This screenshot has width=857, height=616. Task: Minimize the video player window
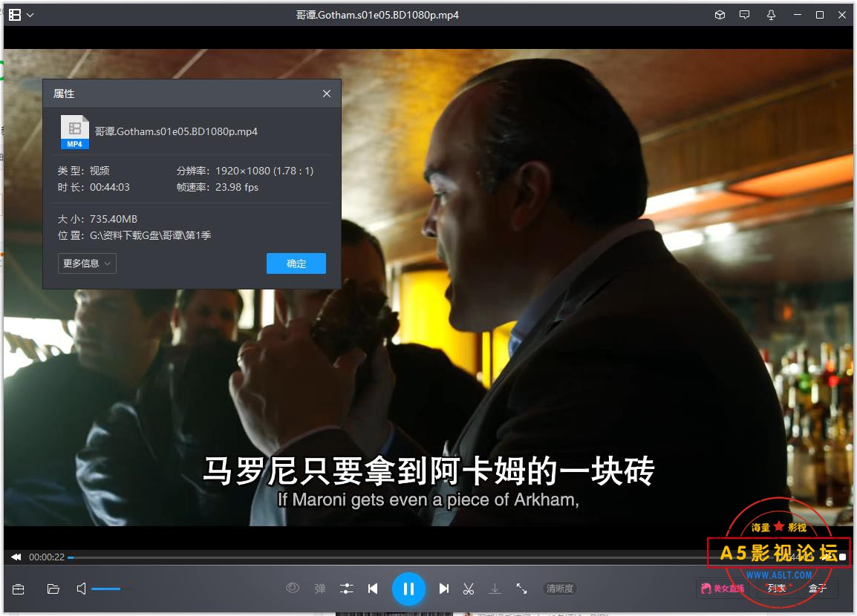[x=798, y=15]
